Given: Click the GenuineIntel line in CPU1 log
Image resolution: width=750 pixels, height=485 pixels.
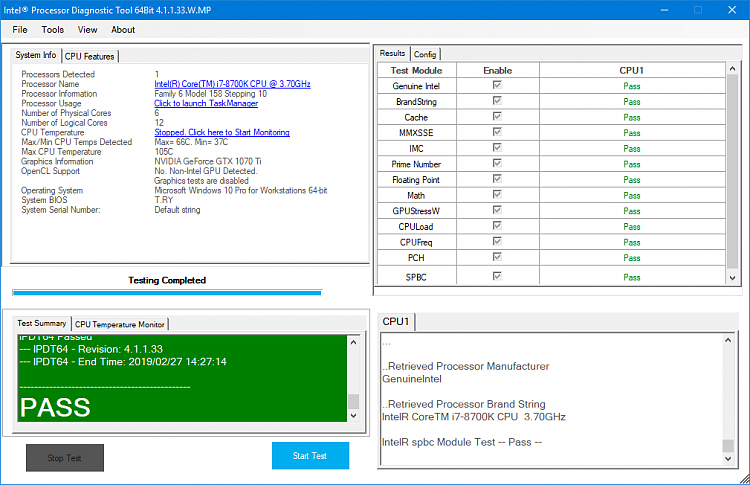Looking at the screenshot, I should pyautogui.click(x=412, y=379).
